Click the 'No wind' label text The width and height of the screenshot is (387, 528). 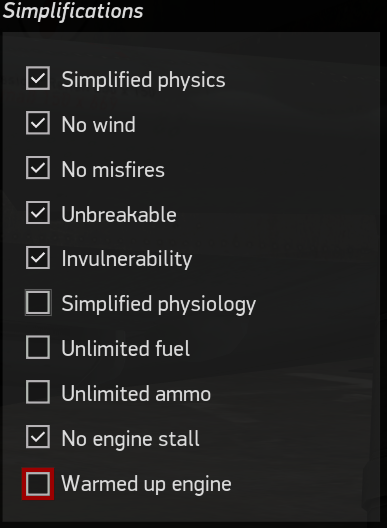98,125
